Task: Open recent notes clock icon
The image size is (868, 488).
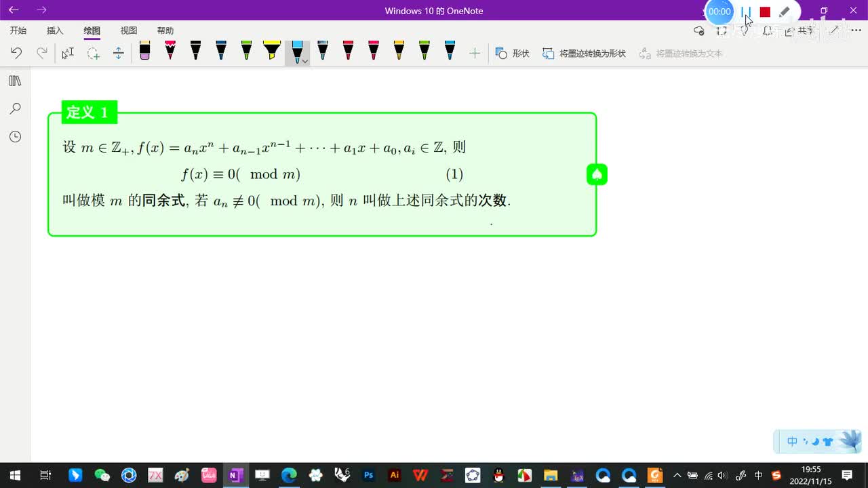Action: [15, 137]
